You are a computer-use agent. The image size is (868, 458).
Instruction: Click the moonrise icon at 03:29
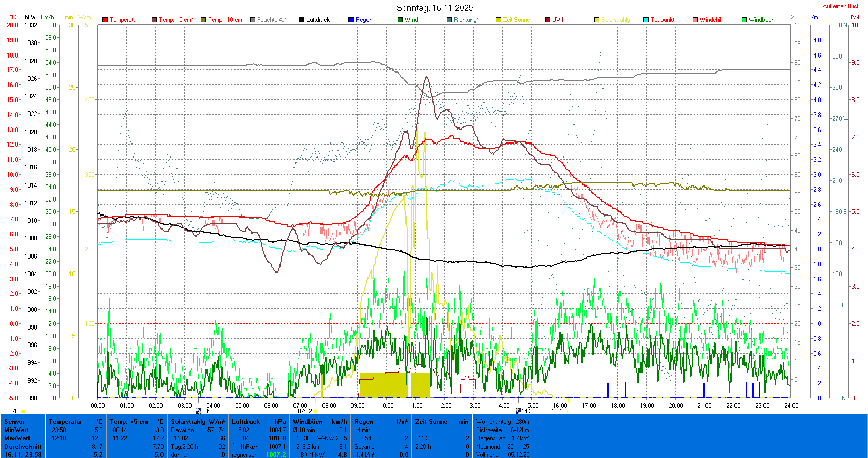coord(198,411)
